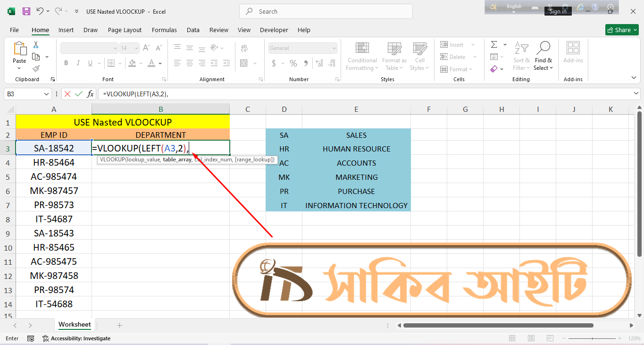
Task: Toggle Bold formatting
Action: click(66, 63)
